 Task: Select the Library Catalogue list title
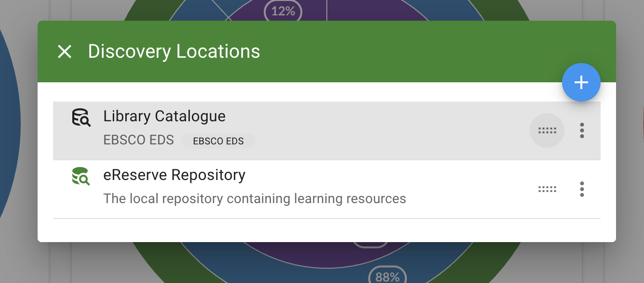(x=164, y=116)
